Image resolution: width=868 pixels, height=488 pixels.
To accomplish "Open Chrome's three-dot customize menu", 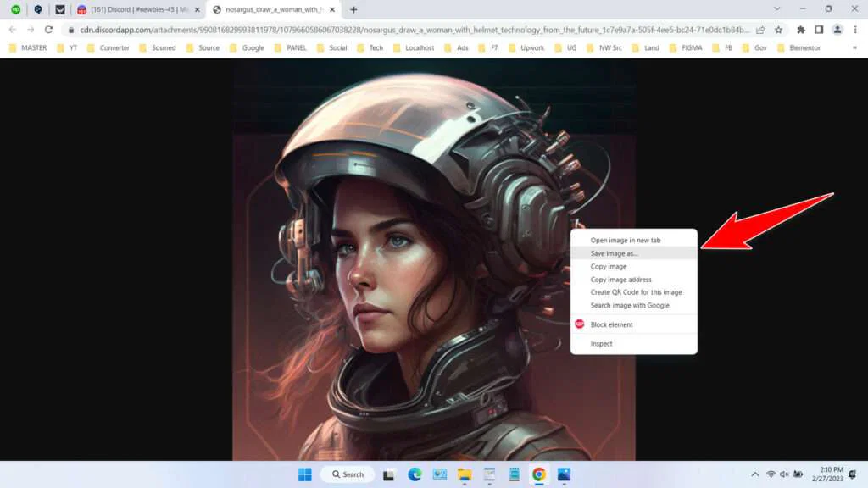I will (857, 27).
